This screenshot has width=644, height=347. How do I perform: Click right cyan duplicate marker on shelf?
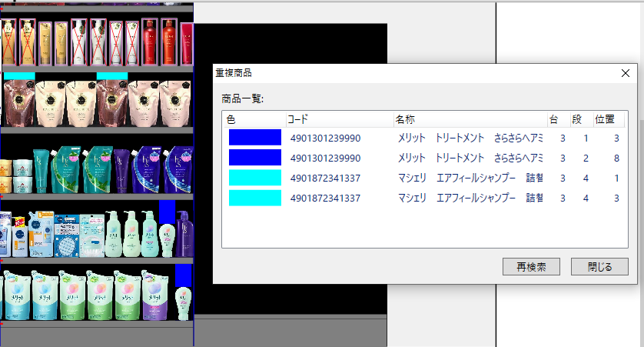click(x=111, y=75)
